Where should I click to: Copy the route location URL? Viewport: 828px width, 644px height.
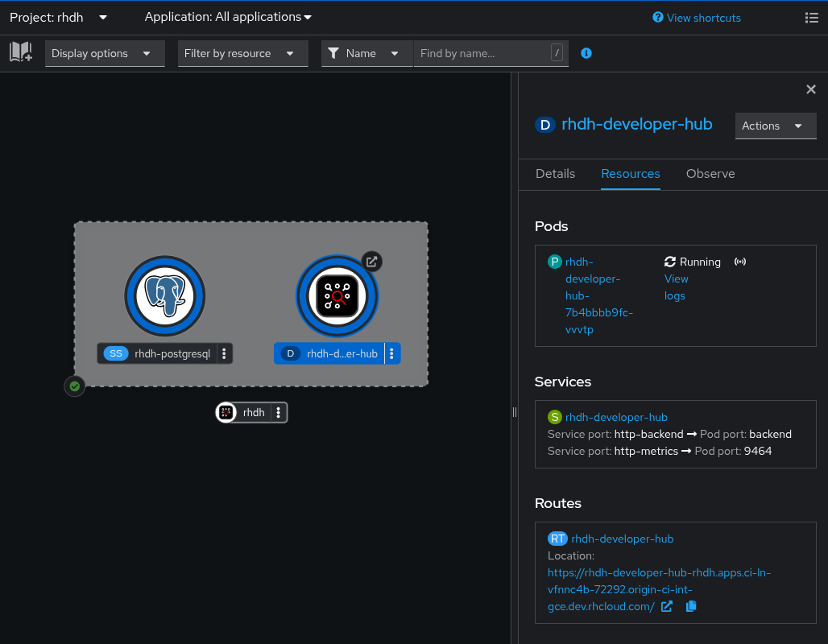pyautogui.click(x=690, y=606)
